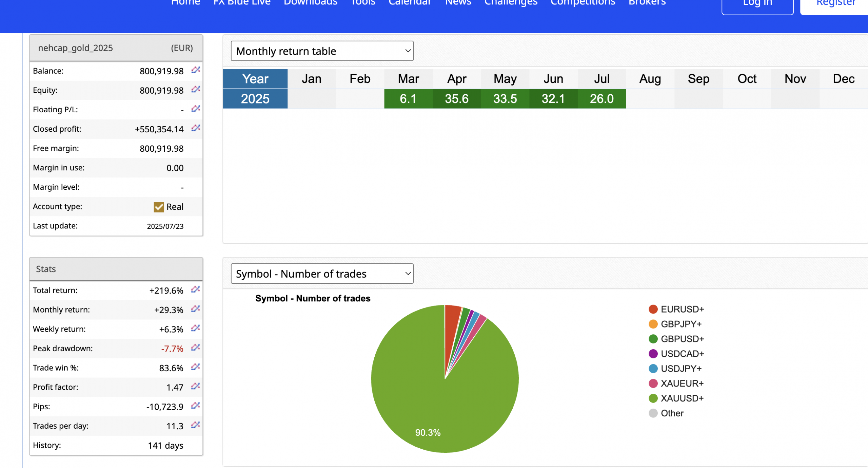Click the chart icon beside Profit factor
This screenshot has width=868, height=468.
(x=195, y=386)
